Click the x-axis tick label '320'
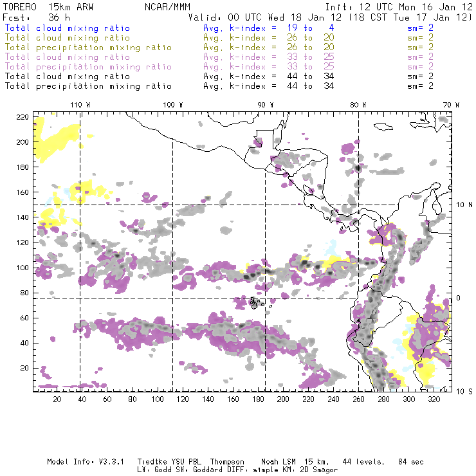 point(434,399)
